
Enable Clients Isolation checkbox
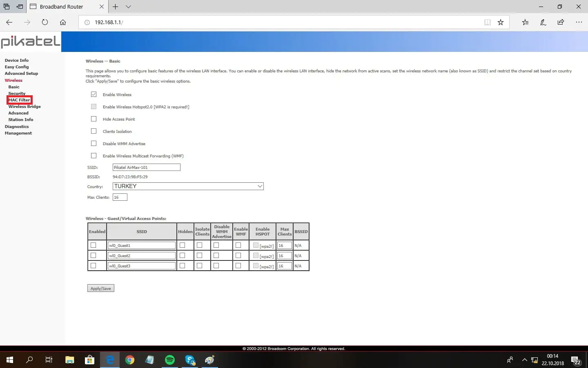[x=94, y=131]
